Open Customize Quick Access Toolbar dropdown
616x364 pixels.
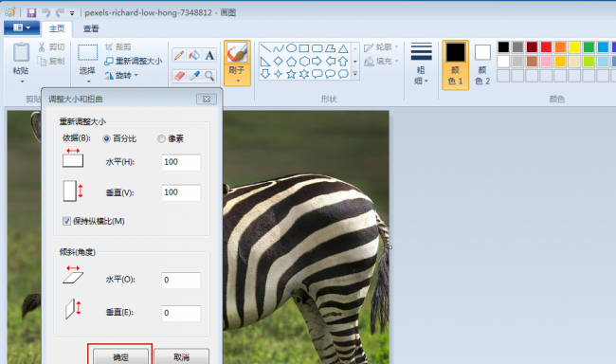tap(72, 13)
